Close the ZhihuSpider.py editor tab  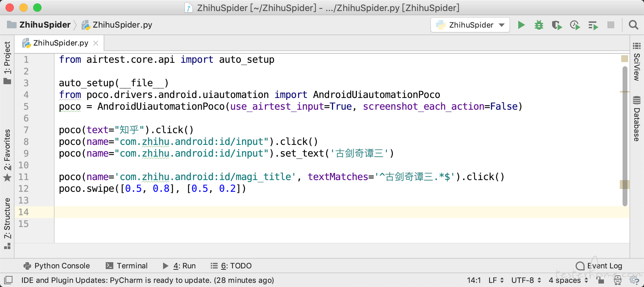point(96,43)
